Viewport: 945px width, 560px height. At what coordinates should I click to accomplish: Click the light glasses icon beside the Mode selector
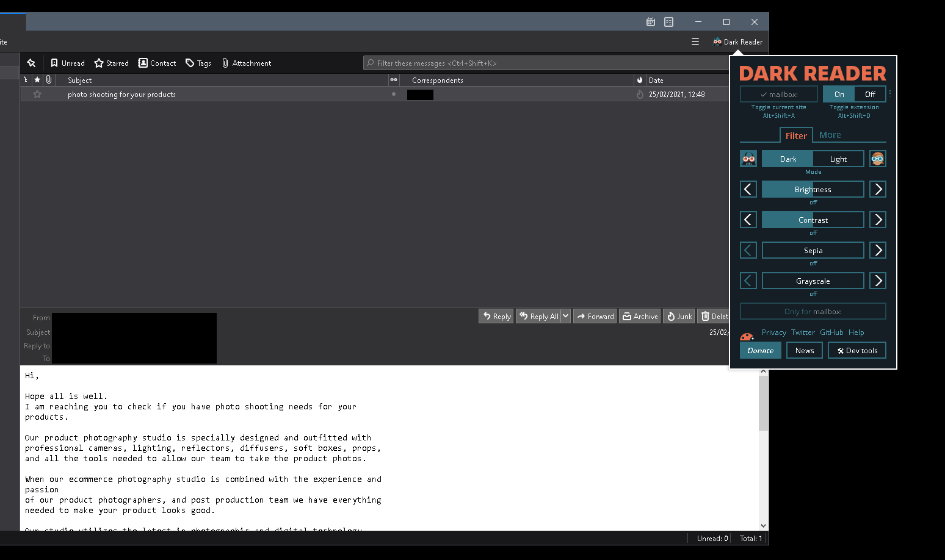point(877,159)
